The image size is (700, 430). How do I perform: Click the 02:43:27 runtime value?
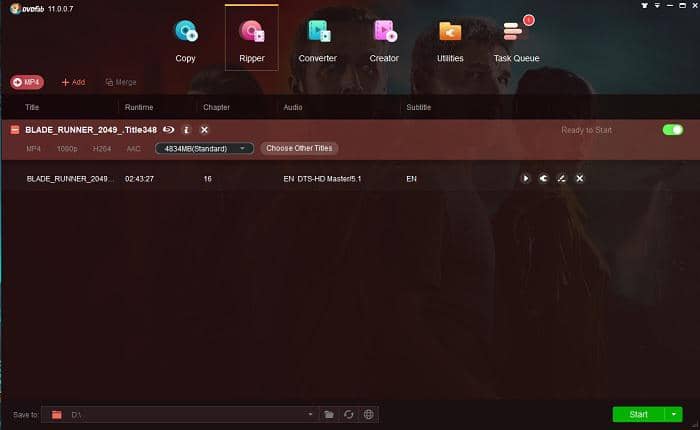tap(139, 179)
